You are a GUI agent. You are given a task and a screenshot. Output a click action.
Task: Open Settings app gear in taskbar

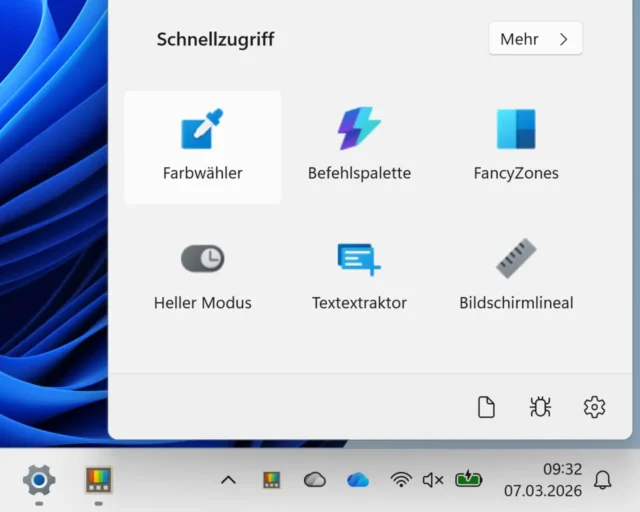[x=39, y=480]
